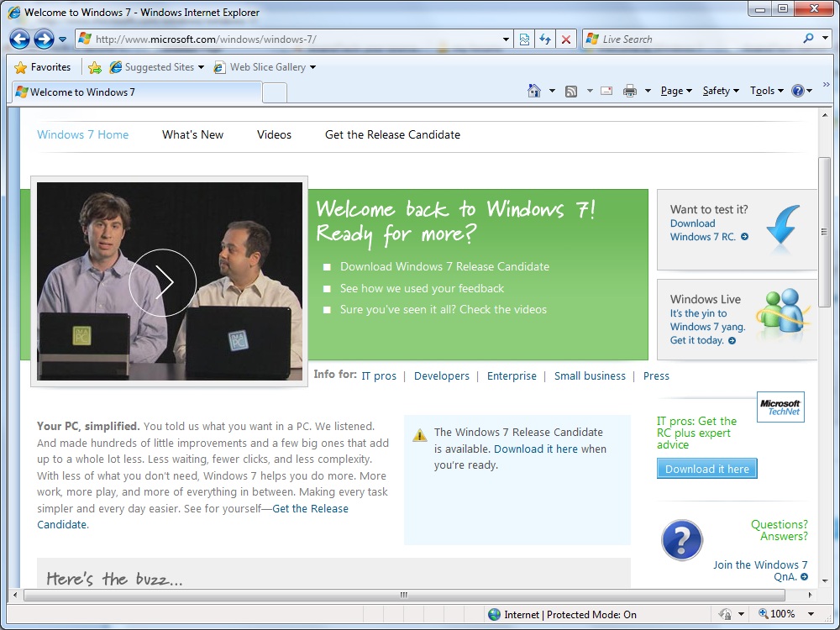Open the Favorites star button
The height and width of the screenshot is (630, 840).
[x=43, y=67]
